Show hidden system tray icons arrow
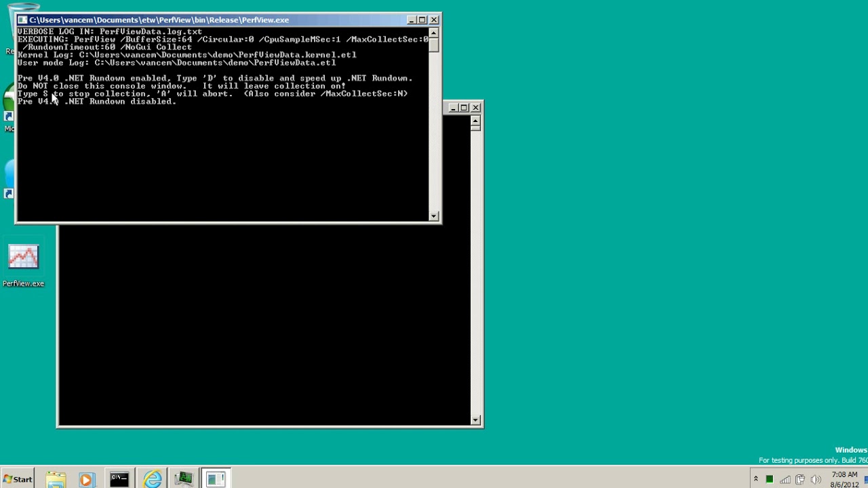 point(755,479)
